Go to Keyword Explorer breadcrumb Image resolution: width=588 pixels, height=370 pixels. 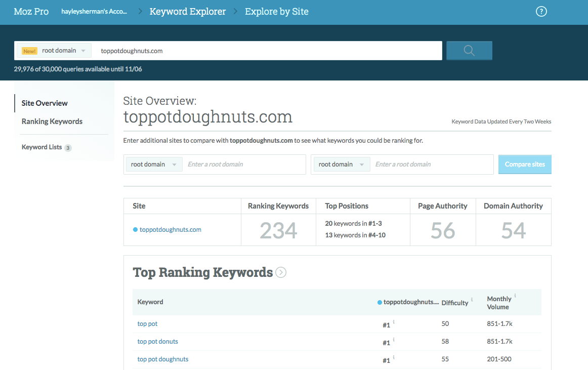click(x=188, y=12)
